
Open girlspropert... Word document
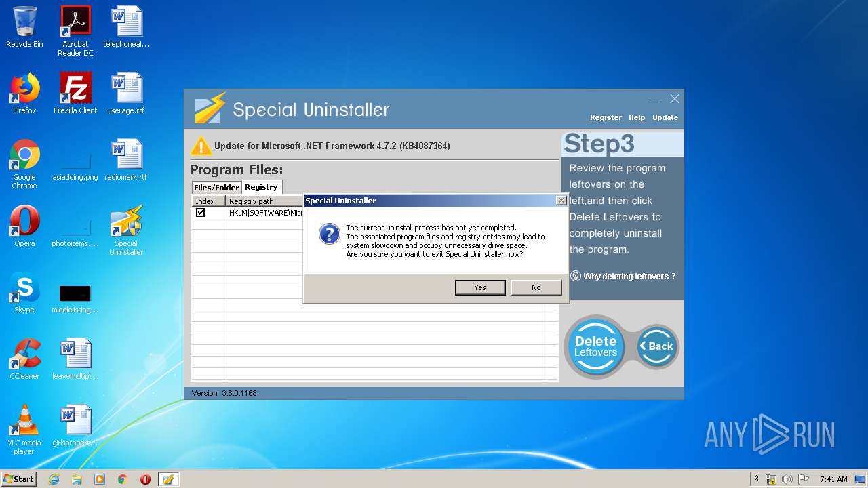click(x=75, y=426)
